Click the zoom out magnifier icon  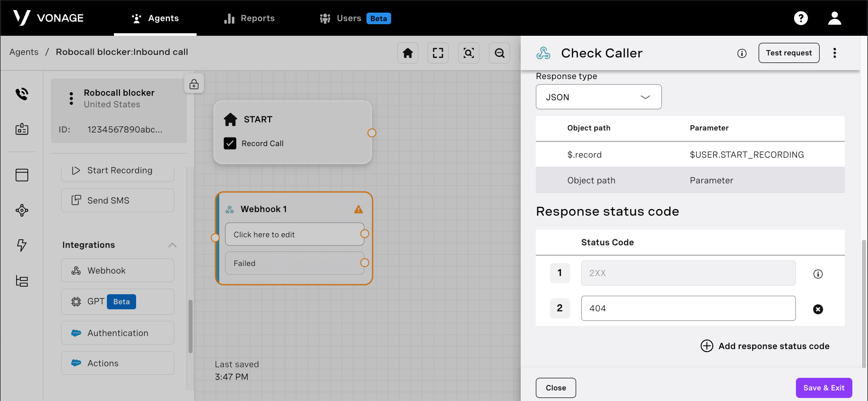[x=500, y=53]
